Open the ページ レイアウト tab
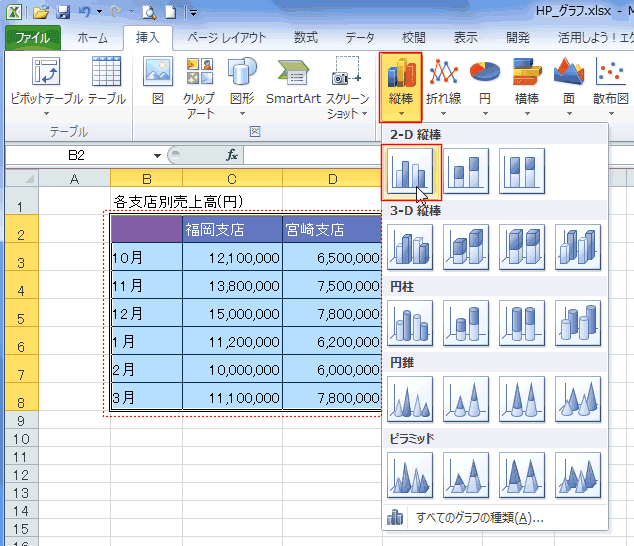 pyautogui.click(x=227, y=38)
